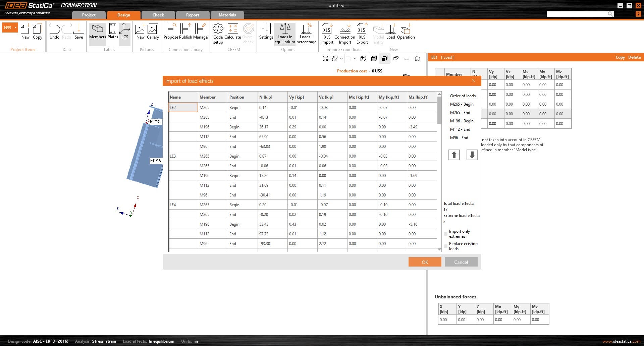
Task: Select the XLS Import tool
Action: click(327, 33)
